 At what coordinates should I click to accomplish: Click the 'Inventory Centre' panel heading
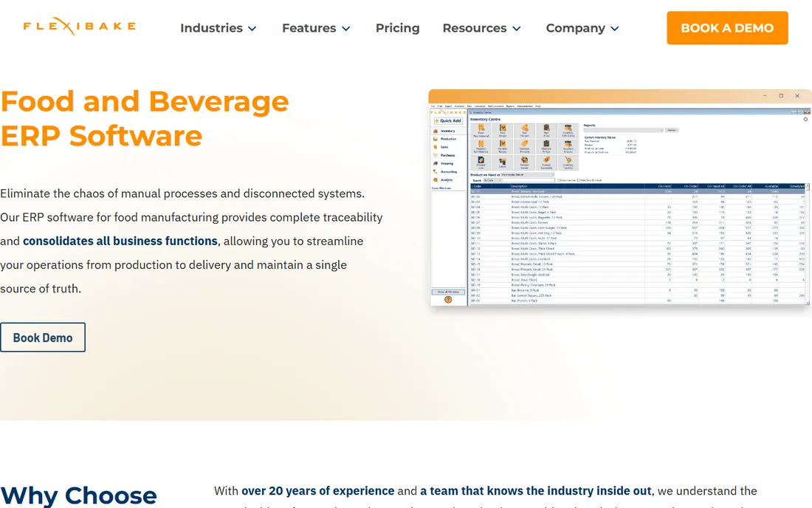pos(485,120)
